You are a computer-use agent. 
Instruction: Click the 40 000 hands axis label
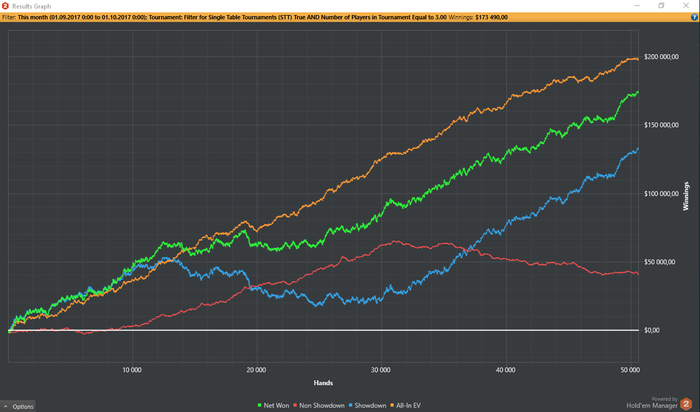tap(505, 370)
